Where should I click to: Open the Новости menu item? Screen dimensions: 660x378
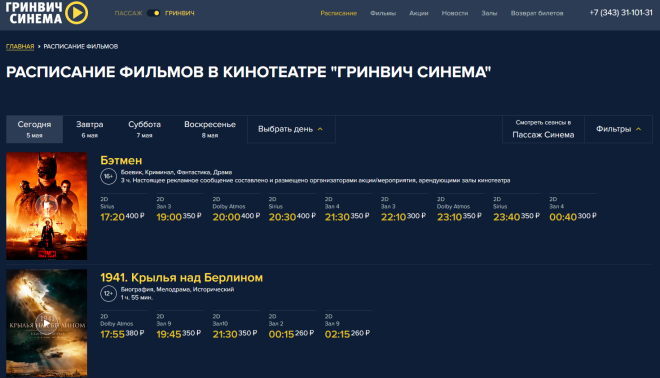pos(455,13)
